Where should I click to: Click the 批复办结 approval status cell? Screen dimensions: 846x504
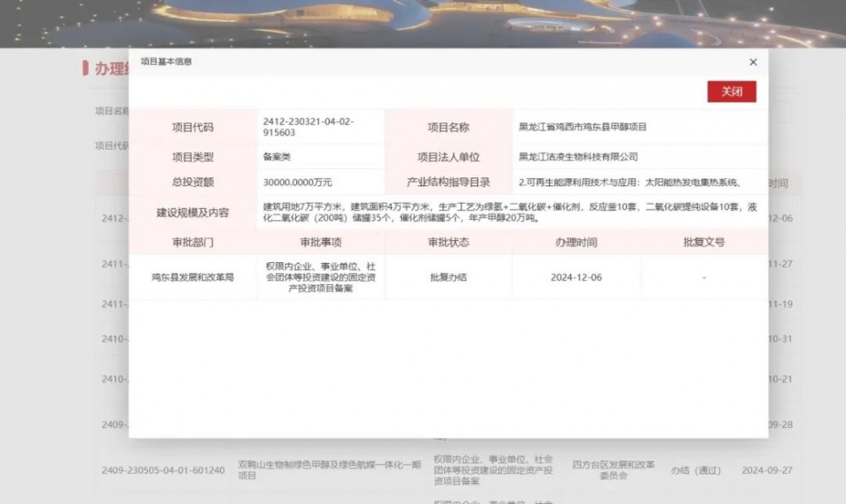tap(448, 277)
